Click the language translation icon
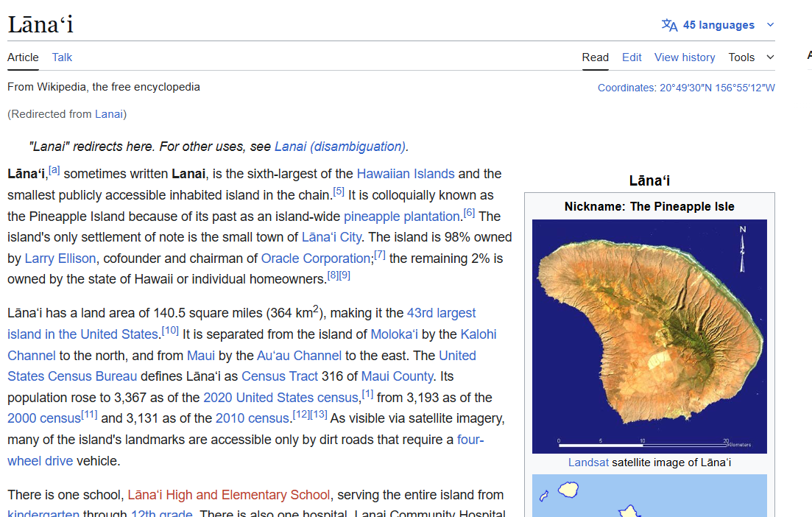This screenshot has width=812, height=517. [670, 25]
